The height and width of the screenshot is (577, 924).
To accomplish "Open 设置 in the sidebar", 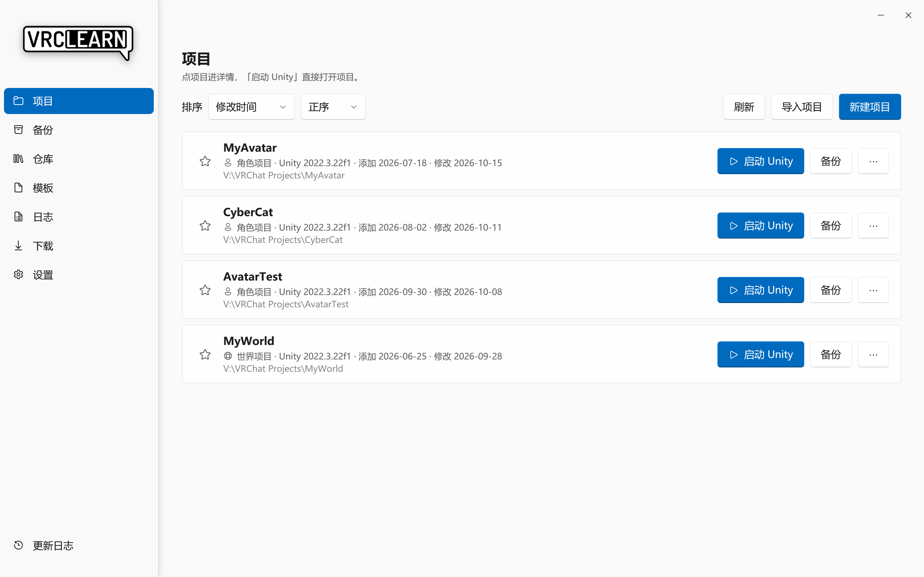I will [79, 275].
